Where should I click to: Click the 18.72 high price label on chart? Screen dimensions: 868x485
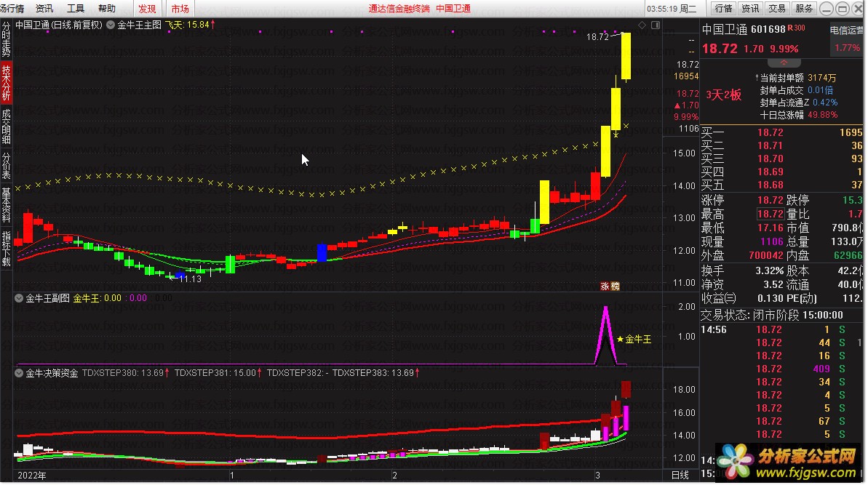pos(597,36)
